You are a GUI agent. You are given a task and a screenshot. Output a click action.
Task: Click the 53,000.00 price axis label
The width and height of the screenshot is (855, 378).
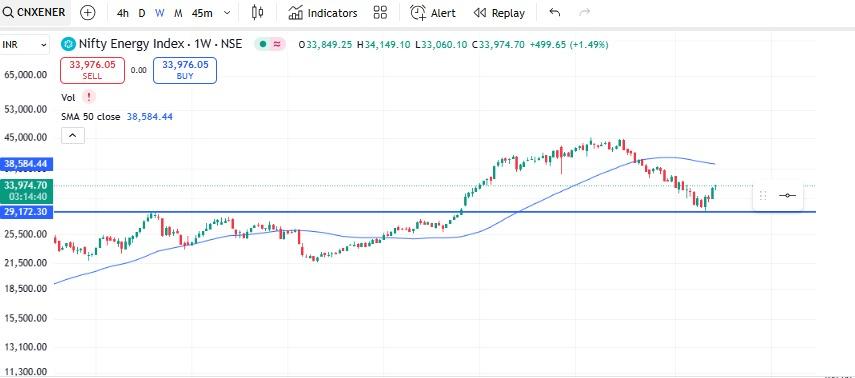pyautogui.click(x=25, y=109)
